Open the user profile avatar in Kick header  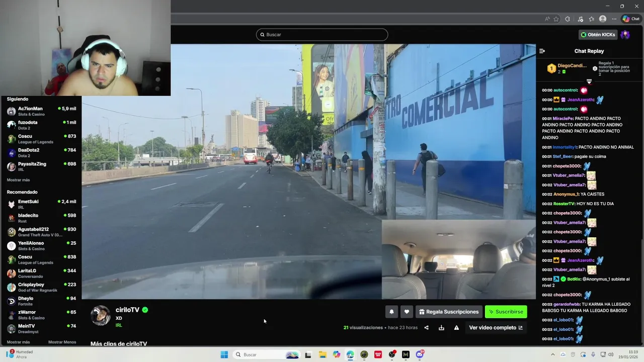coord(625,35)
